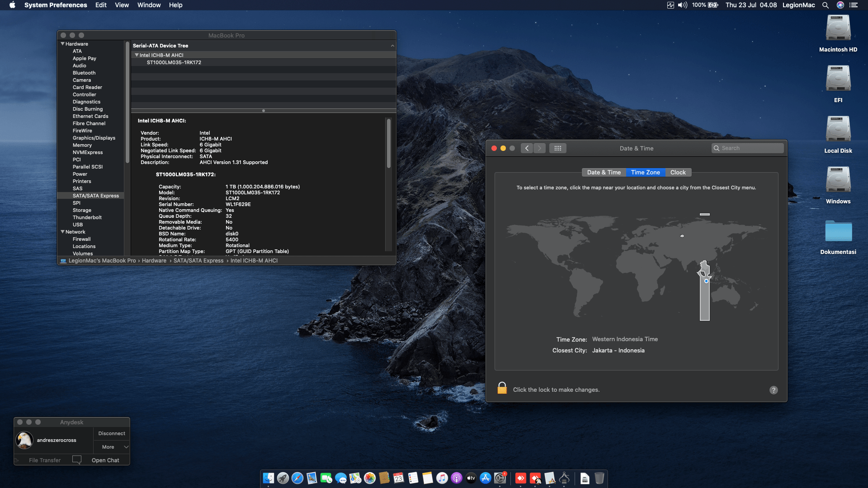
Task: Open Notification Center list icon
Action: point(854,5)
